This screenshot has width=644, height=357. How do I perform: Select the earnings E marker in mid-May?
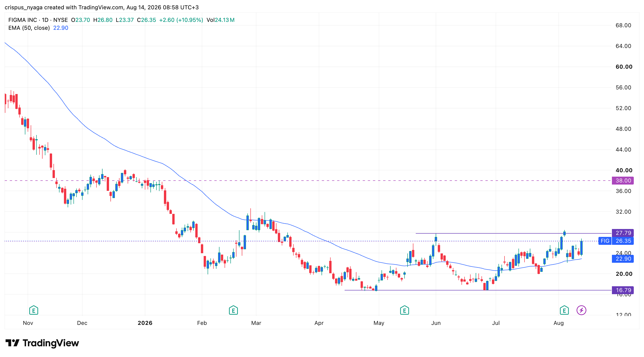point(405,310)
